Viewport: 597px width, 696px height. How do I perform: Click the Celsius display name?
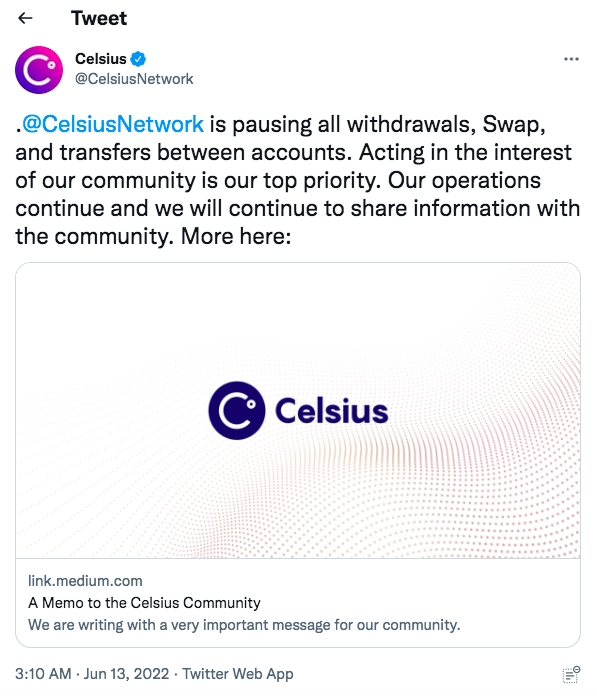[101, 59]
